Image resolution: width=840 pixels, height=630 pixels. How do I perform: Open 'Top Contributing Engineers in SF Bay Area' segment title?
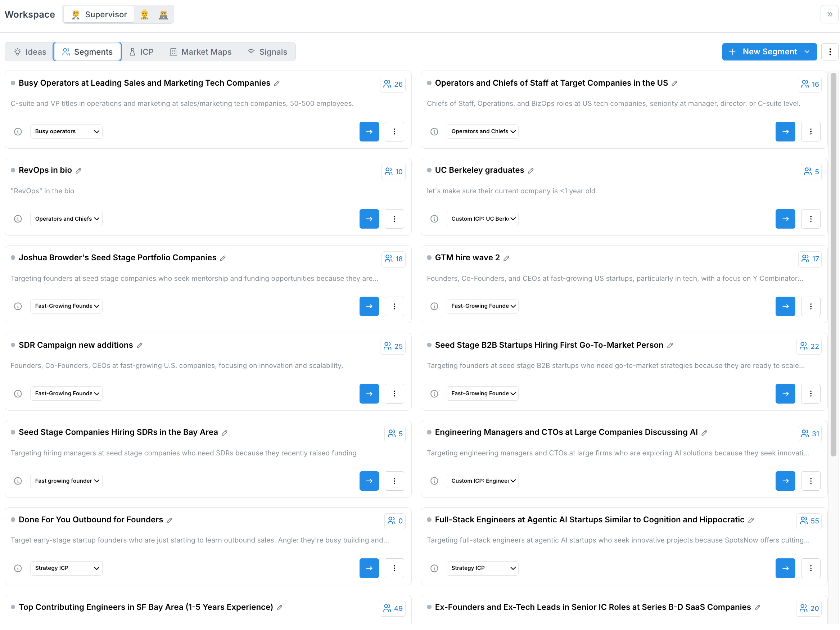click(x=146, y=607)
